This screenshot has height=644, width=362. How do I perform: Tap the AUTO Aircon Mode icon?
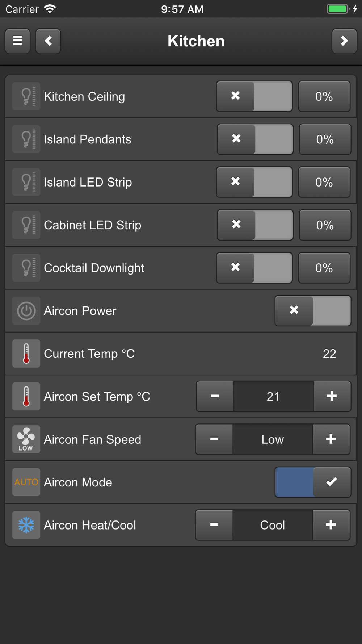pyautogui.click(x=26, y=482)
